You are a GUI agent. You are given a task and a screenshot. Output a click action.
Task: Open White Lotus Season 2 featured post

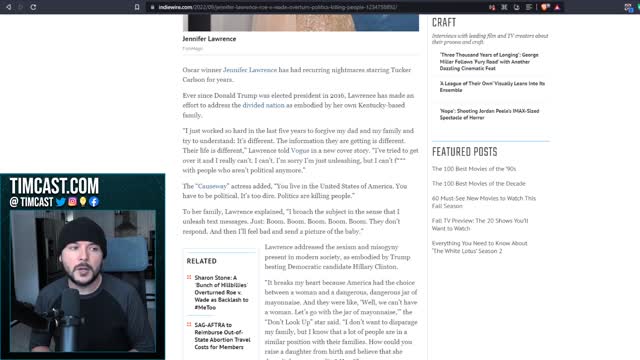coord(480,247)
